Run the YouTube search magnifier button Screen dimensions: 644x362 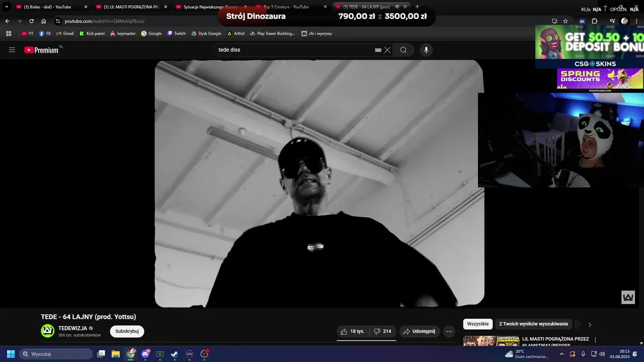tap(404, 50)
